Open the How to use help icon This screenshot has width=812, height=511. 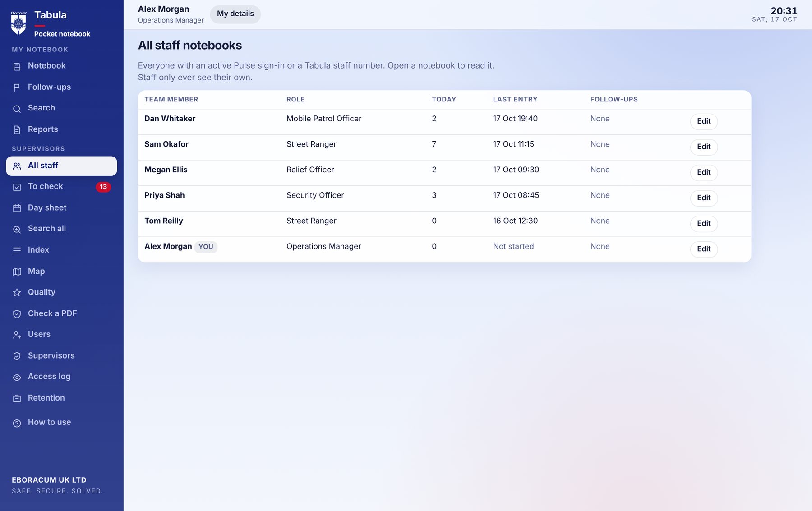[17, 423]
